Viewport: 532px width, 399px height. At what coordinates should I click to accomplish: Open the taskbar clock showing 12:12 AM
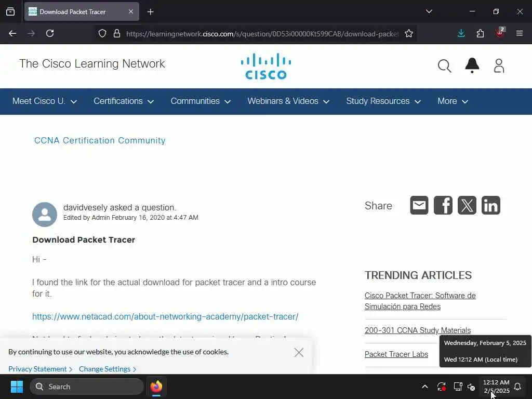[496, 387]
